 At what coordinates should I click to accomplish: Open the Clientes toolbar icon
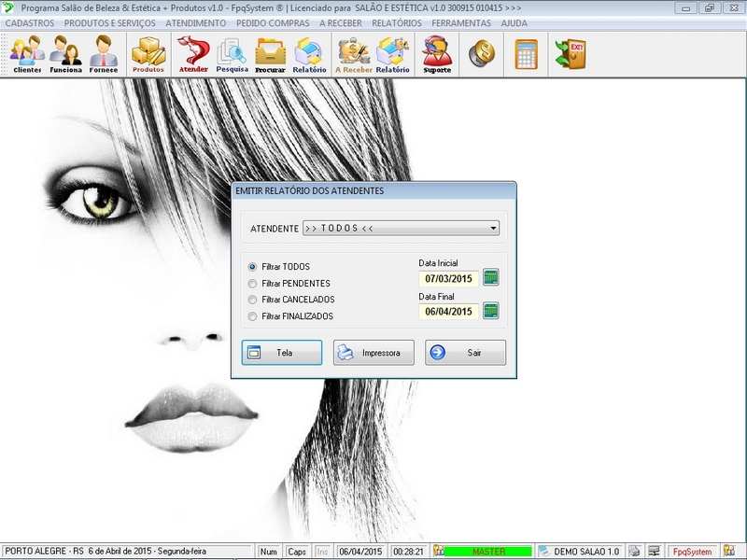click(27, 55)
